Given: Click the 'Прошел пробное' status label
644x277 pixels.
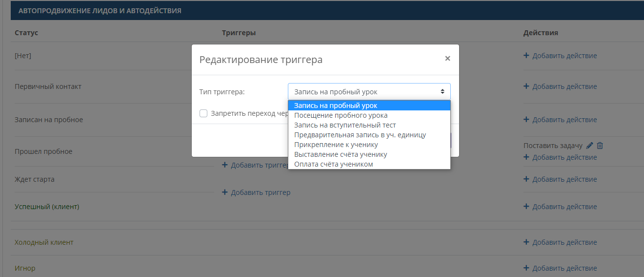Looking at the screenshot, I should click(x=43, y=151).
